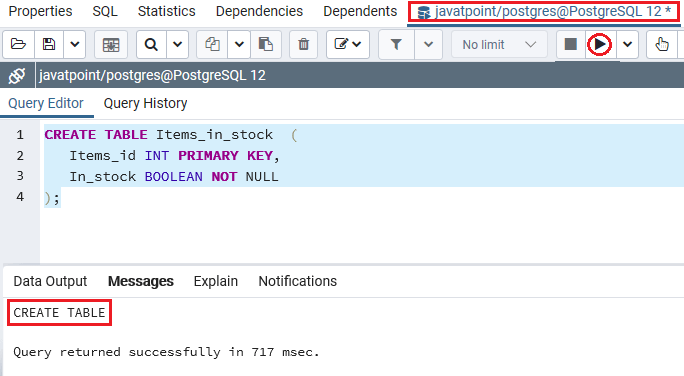
Task: Open the Edit menu dropdown
Action: tap(348, 44)
